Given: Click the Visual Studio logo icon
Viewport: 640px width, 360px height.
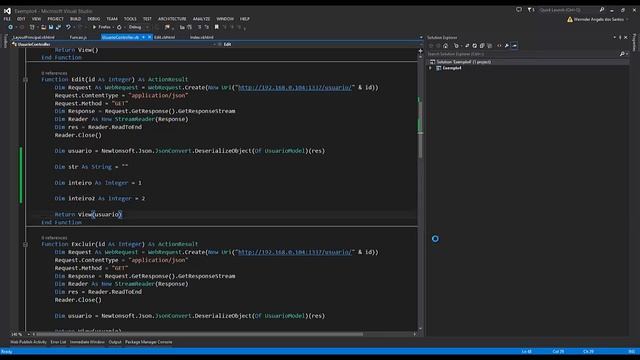Looking at the screenshot, I should point(7,11).
